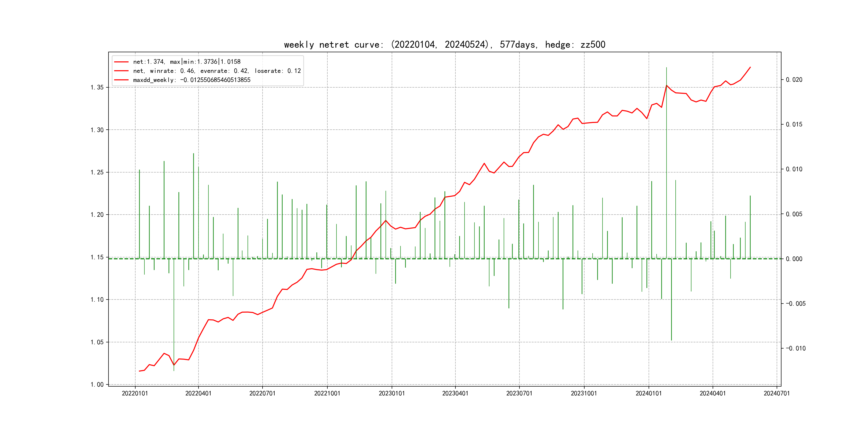
Task: Click the 20240701 x-axis date label
Action: click(776, 393)
